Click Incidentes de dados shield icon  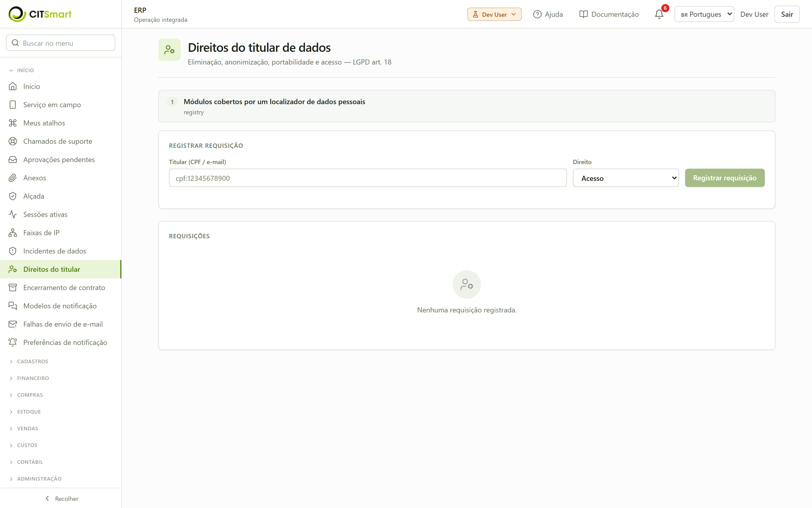(13, 251)
